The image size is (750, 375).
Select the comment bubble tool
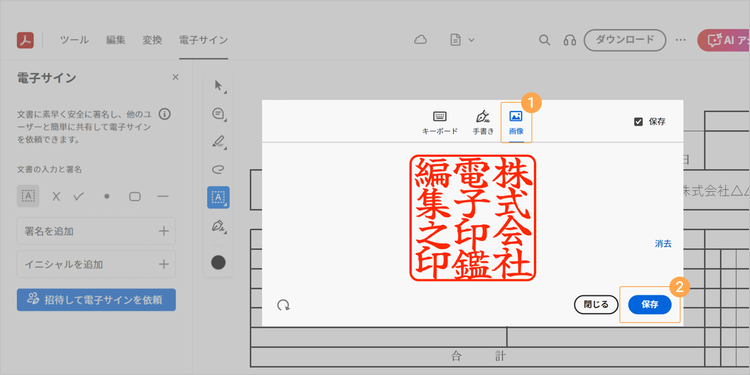pyautogui.click(x=218, y=114)
